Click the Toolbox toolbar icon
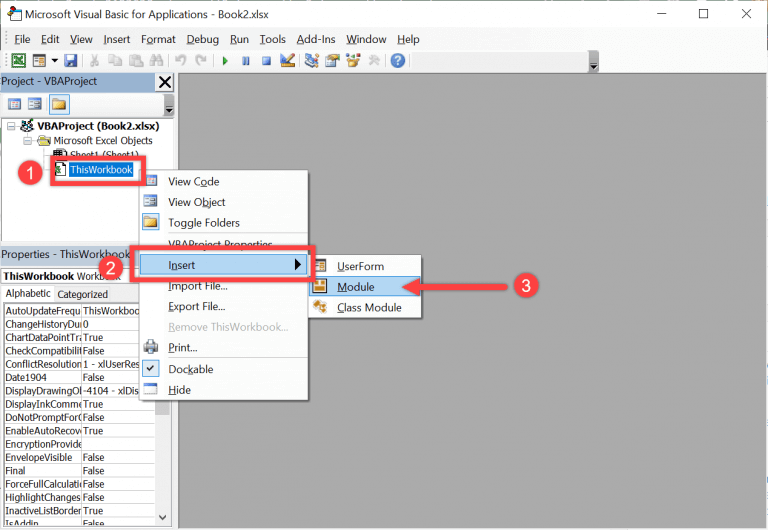 coord(374,61)
